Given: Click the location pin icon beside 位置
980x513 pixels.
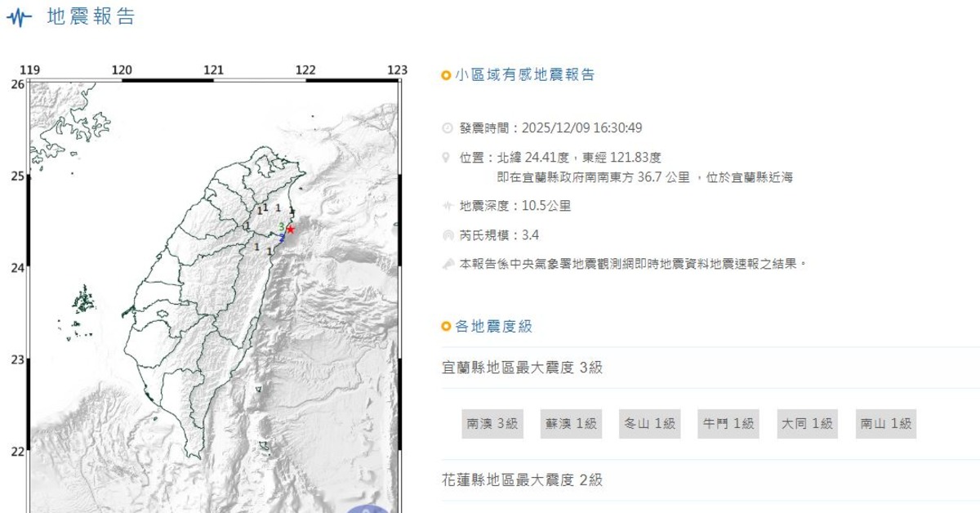Looking at the screenshot, I should tap(447, 158).
